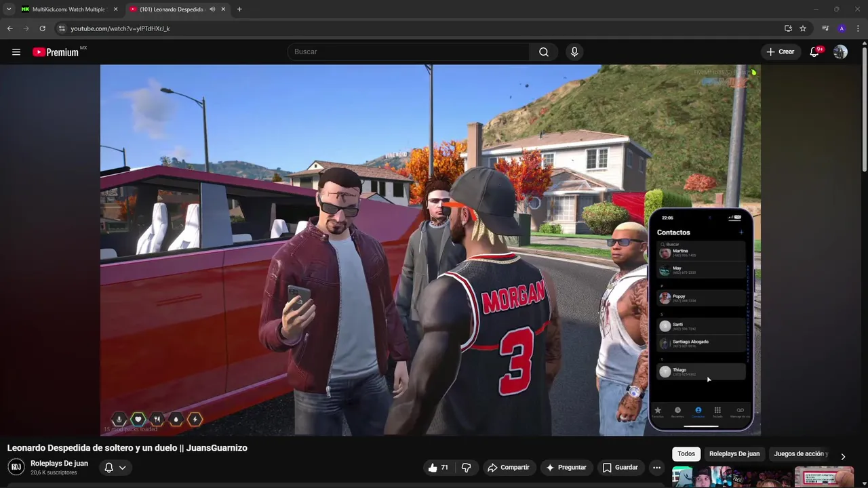
Task: Click the Favoritos star icon in phone
Action: [657, 411]
